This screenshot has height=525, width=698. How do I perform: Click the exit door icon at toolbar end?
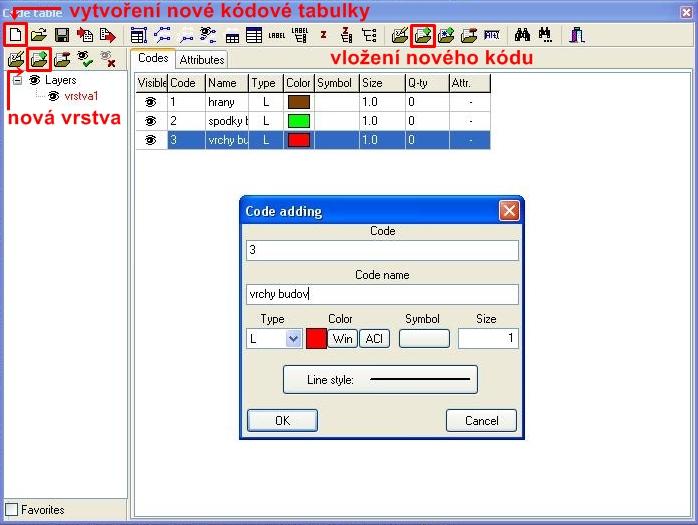point(577,35)
